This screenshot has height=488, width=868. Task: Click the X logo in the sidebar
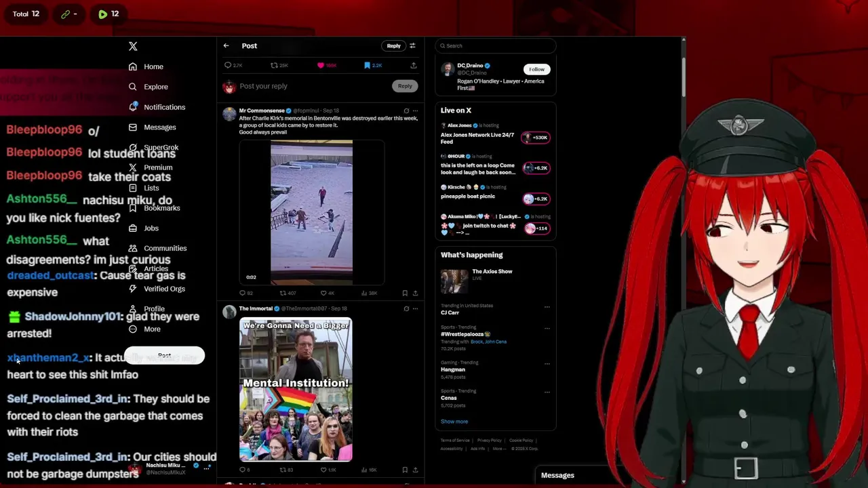pos(133,46)
